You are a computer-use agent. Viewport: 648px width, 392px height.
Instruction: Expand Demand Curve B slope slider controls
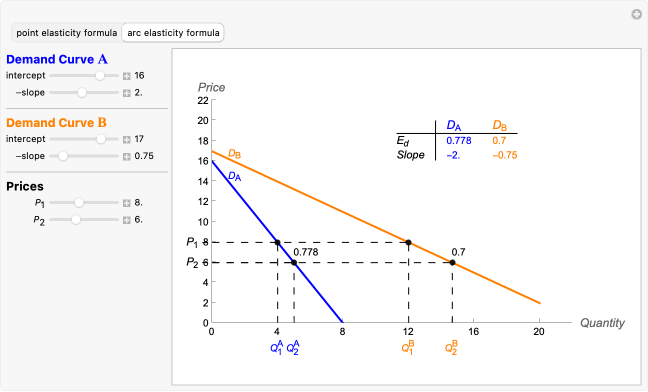click(x=126, y=157)
